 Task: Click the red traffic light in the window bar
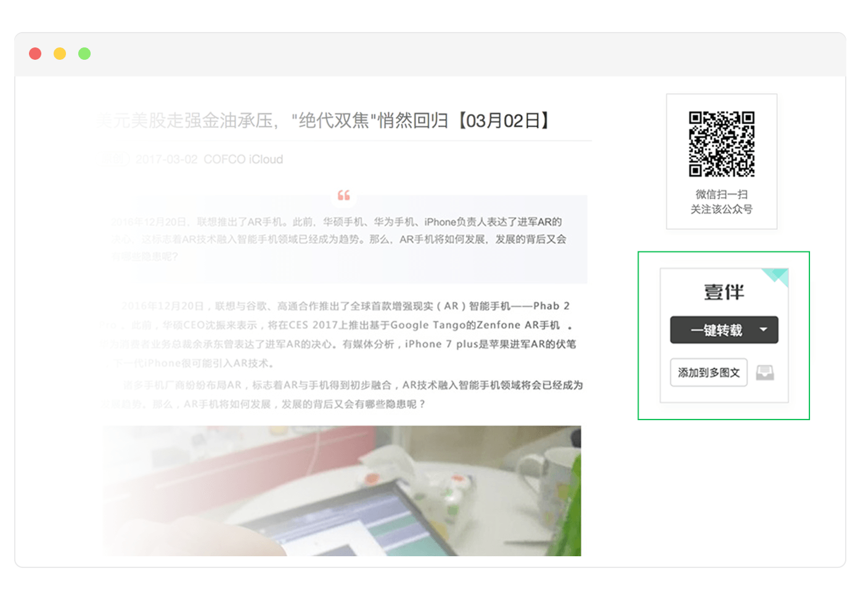[35, 54]
